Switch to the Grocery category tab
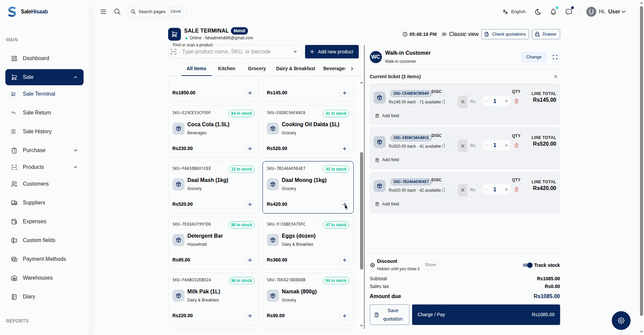644x335 pixels. pyautogui.click(x=257, y=69)
